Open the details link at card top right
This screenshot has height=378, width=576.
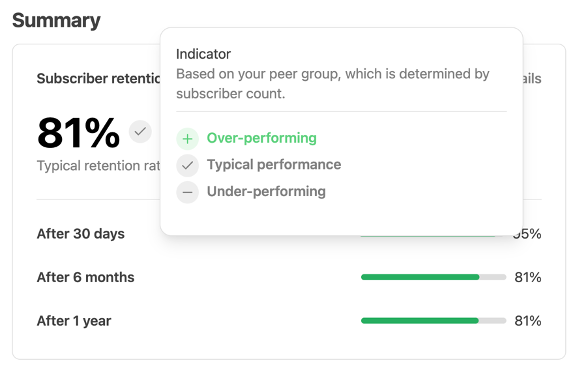pyautogui.click(x=532, y=79)
